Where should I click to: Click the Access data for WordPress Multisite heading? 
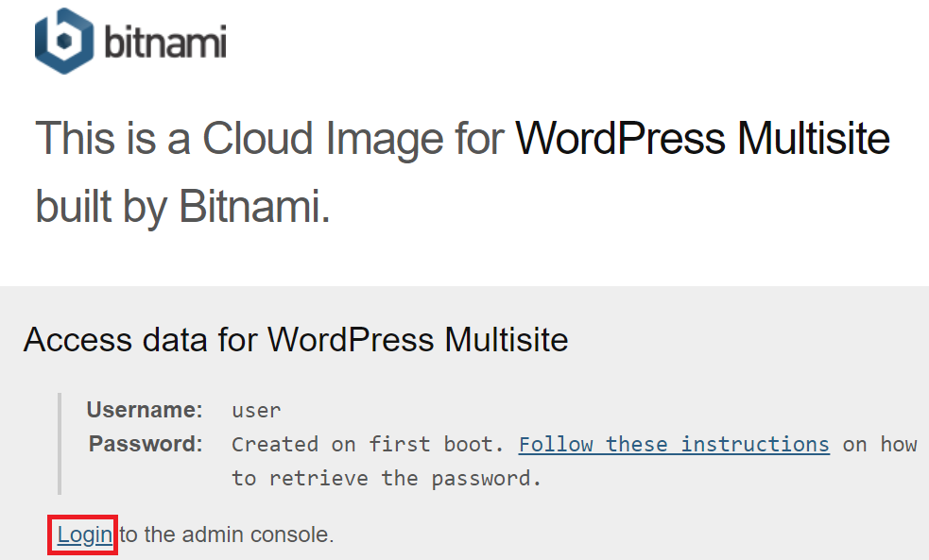[x=296, y=340]
